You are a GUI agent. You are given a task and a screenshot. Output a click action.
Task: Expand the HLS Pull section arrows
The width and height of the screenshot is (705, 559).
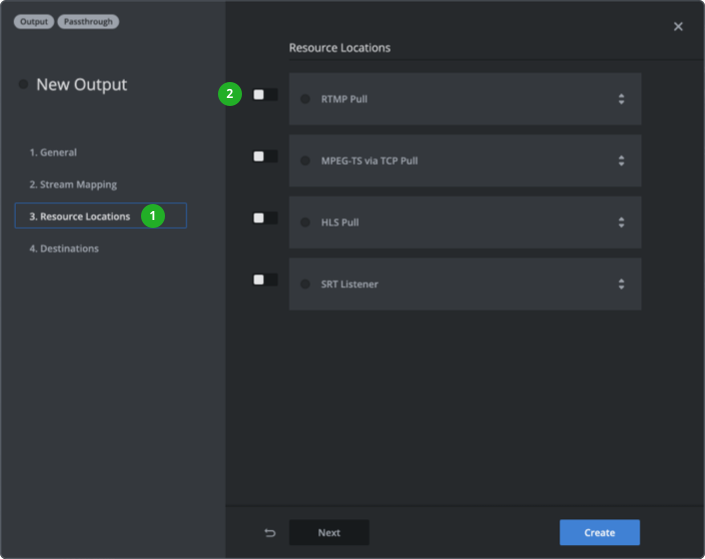point(621,222)
